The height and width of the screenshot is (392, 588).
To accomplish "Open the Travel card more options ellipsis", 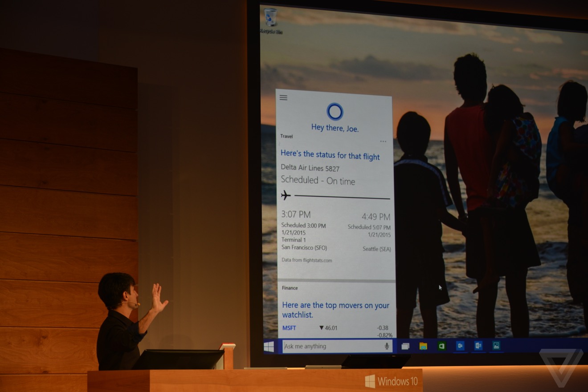I will tap(383, 141).
